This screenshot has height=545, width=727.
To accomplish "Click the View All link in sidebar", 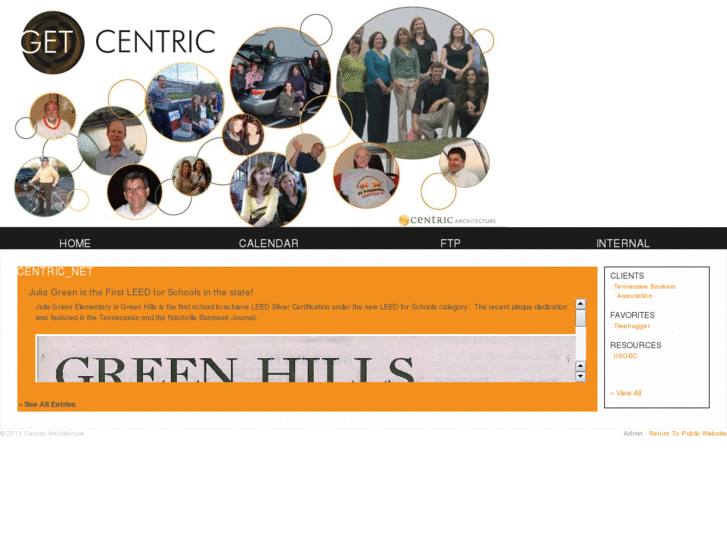I will [626, 393].
